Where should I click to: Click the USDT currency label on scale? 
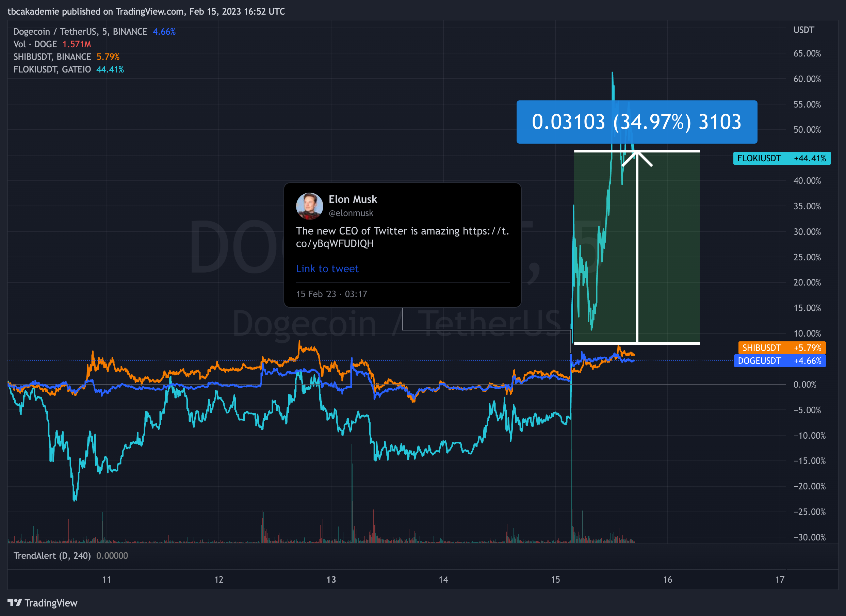[803, 30]
